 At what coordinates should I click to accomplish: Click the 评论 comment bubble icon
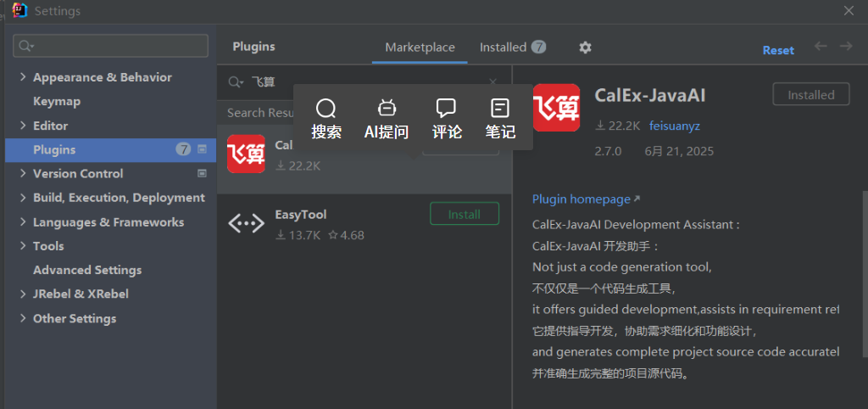point(446,108)
